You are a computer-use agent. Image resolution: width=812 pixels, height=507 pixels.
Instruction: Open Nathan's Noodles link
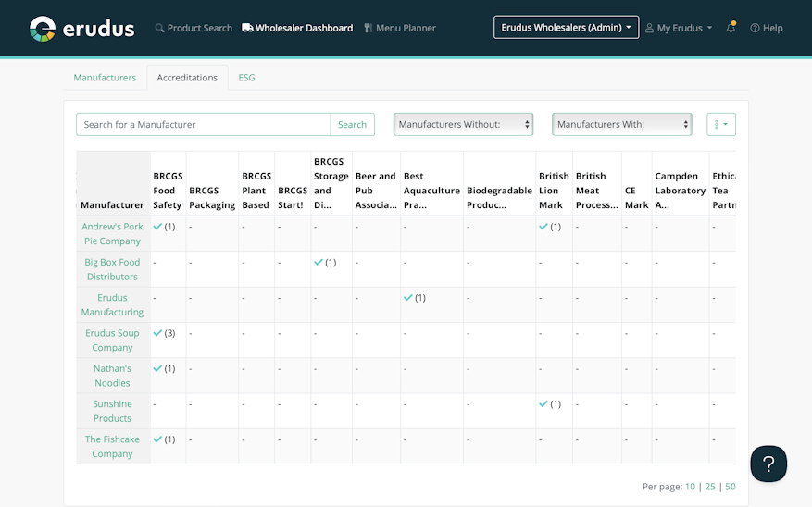112,376
